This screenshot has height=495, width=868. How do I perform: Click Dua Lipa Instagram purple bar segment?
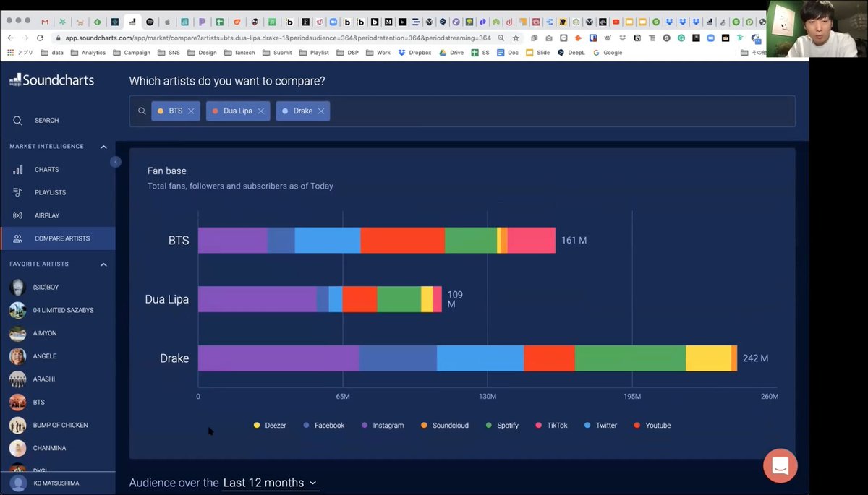click(x=258, y=299)
